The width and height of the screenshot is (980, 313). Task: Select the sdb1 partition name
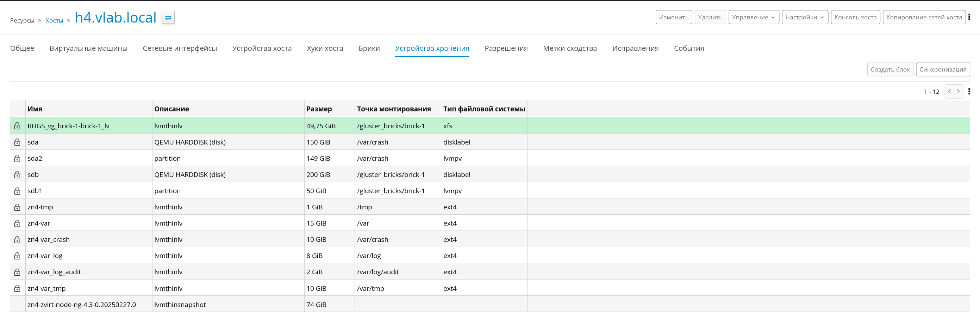(35, 191)
